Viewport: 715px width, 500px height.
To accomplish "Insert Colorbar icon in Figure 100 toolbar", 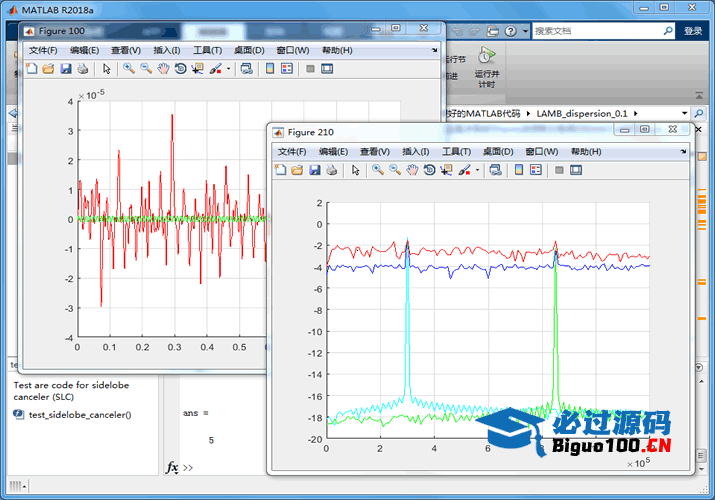I will pos(270,69).
